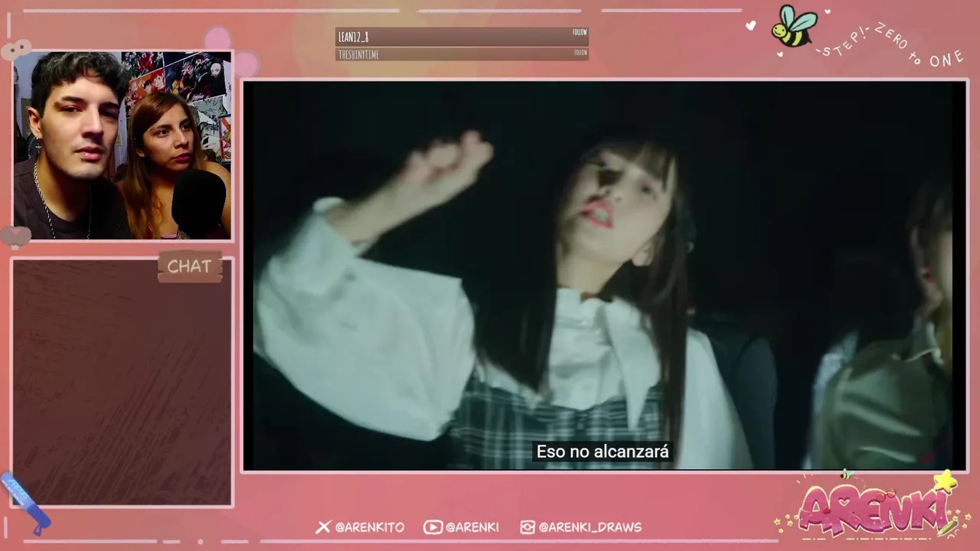Click the blue marker pen icon
The width and height of the screenshot is (980, 551).
26,502
